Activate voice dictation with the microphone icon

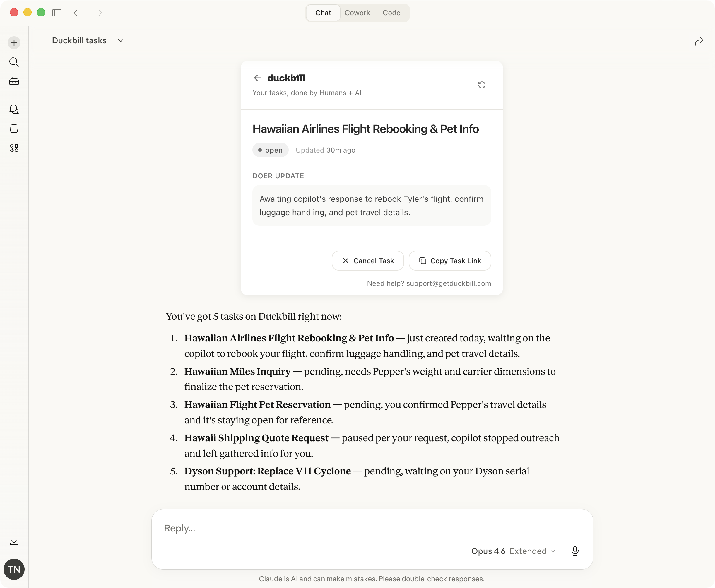[575, 551]
